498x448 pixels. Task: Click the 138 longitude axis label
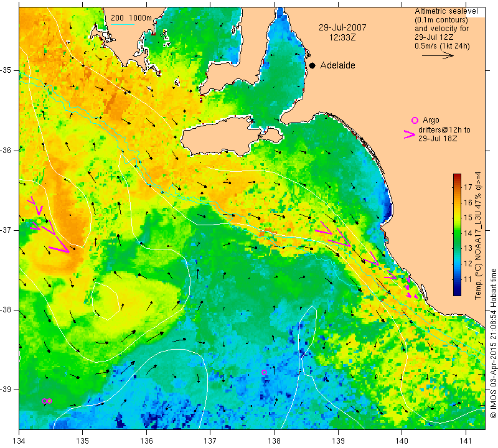[x=274, y=441]
